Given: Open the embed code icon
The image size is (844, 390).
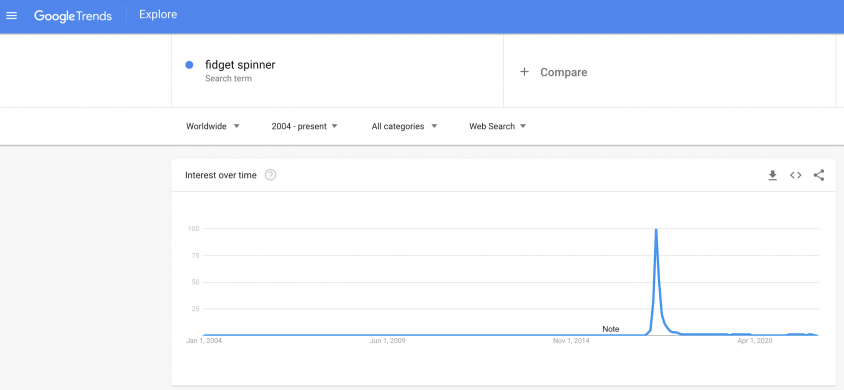Looking at the screenshot, I should [x=796, y=175].
